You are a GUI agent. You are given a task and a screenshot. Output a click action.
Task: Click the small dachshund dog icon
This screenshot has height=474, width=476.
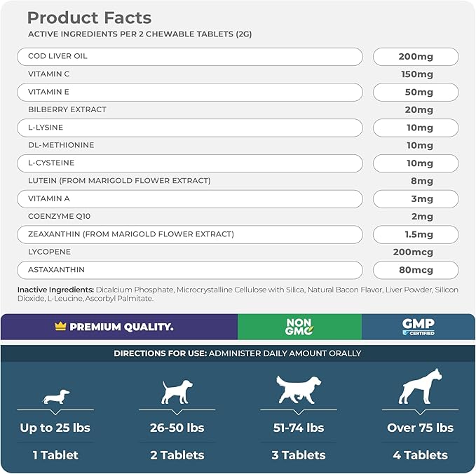pos(56,397)
